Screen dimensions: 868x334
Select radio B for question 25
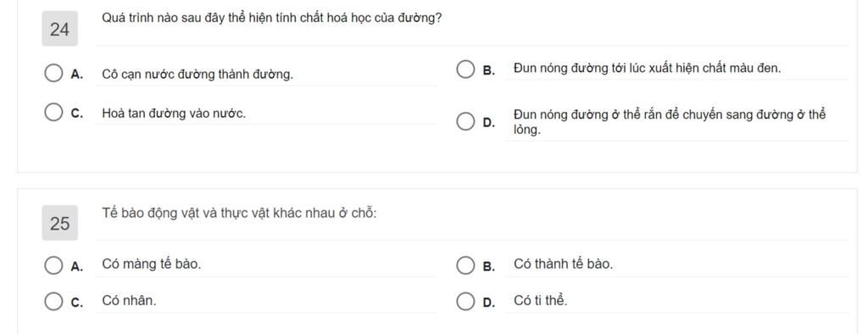tap(465, 265)
